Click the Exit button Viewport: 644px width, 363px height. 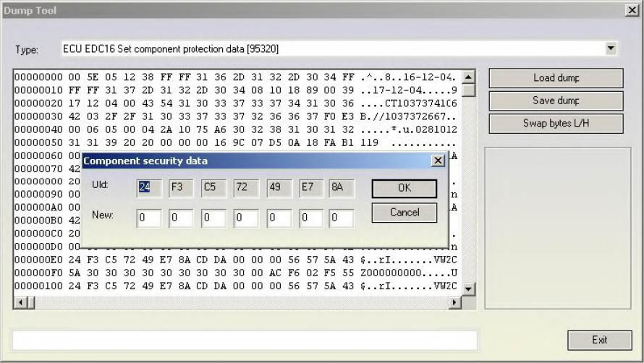tap(599, 340)
